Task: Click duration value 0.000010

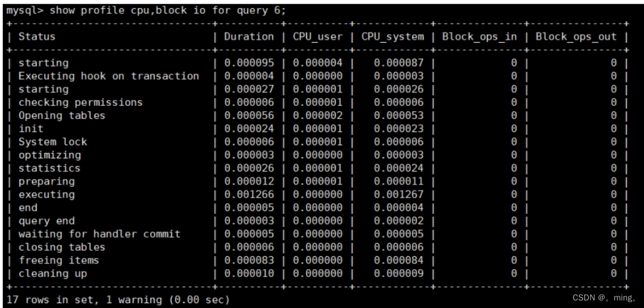Action: 249,273
